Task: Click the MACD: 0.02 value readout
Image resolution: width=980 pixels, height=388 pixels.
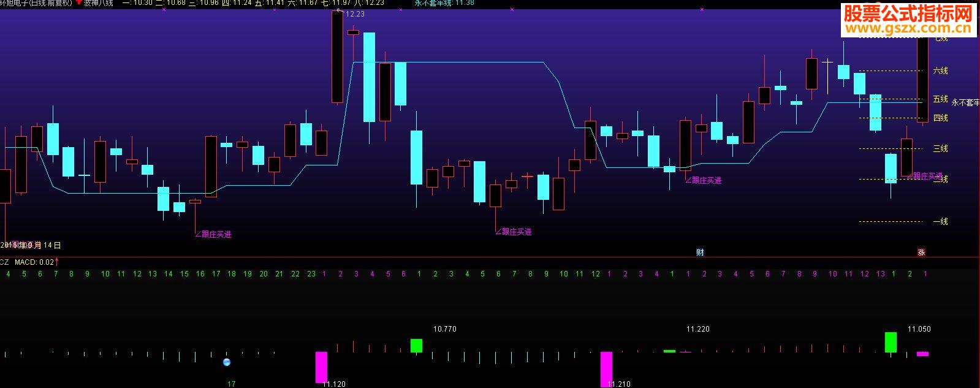Action: click(x=34, y=262)
